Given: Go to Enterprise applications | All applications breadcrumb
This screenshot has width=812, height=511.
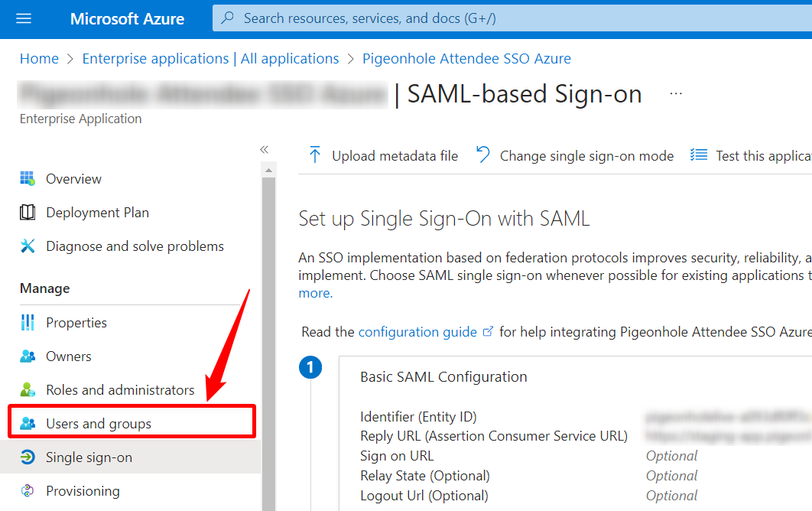Looking at the screenshot, I should click(211, 59).
